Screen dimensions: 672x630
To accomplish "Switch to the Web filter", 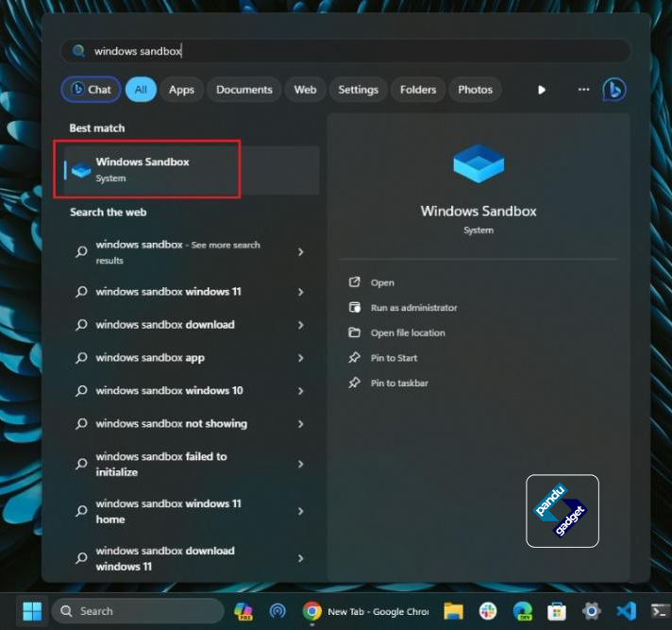I will [305, 90].
